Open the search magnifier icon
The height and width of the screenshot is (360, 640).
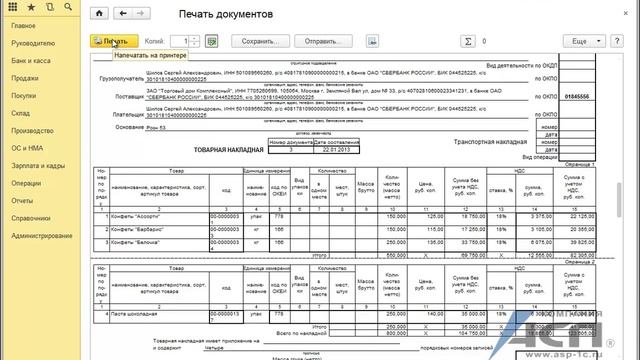pos(68,7)
